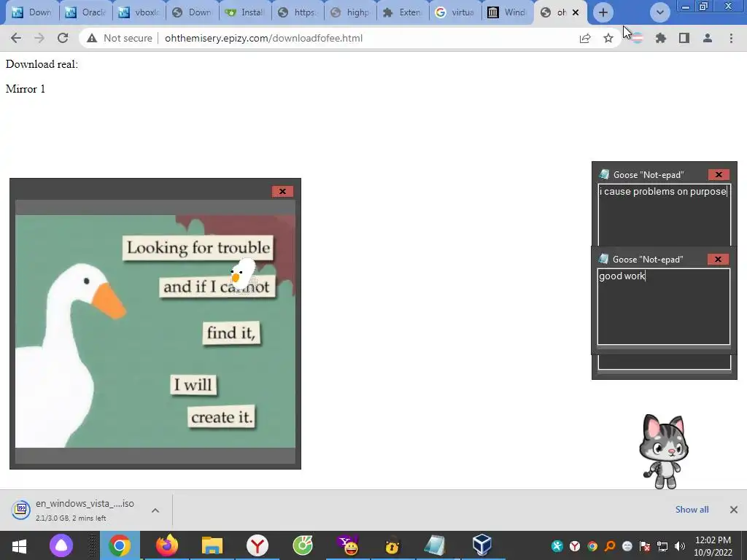Open the Windows Start menu
This screenshot has width=747, height=560.
[19, 545]
